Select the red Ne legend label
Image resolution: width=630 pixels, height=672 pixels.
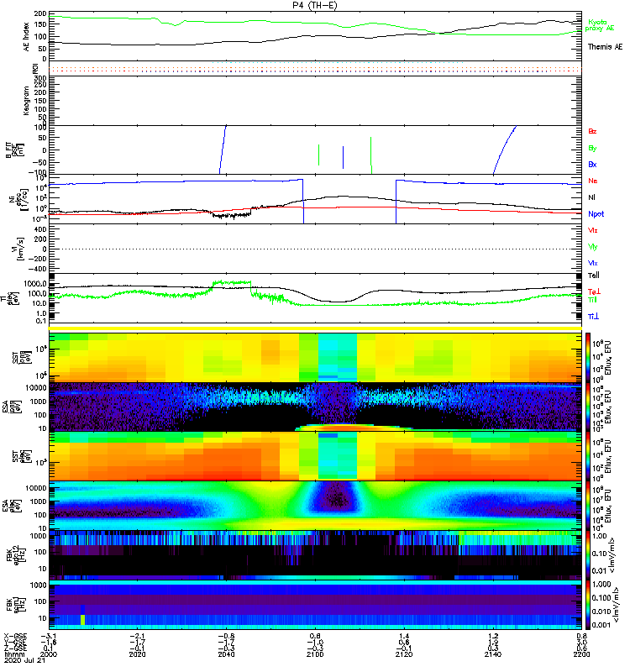(593, 181)
